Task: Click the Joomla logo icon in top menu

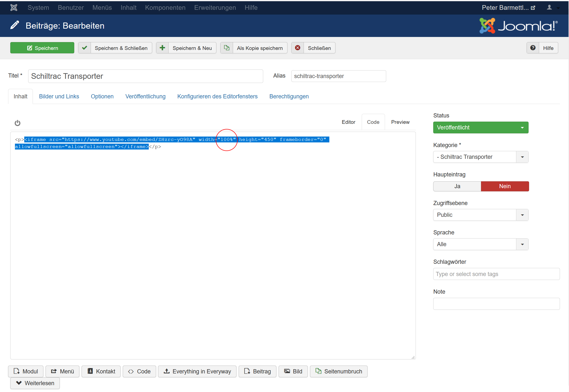Action: pos(14,8)
